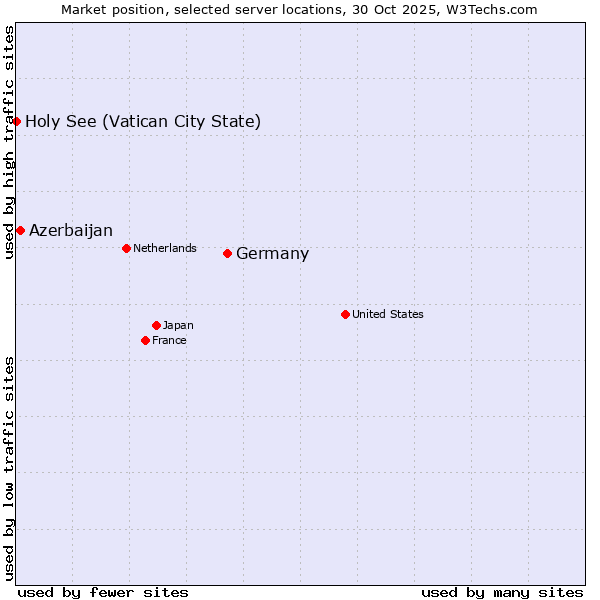Select the Germany text label
The width and height of the screenshot is (600, 600).
[x=272, y=254]
